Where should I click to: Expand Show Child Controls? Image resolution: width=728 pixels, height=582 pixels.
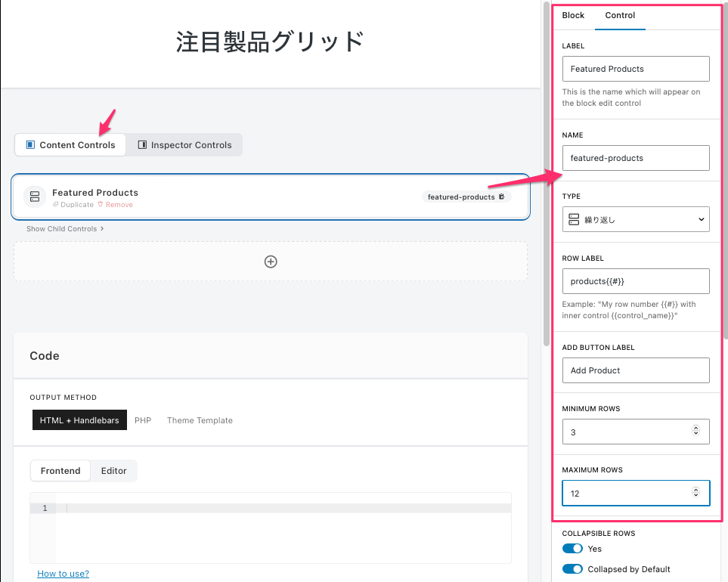[x=65, y=229]
